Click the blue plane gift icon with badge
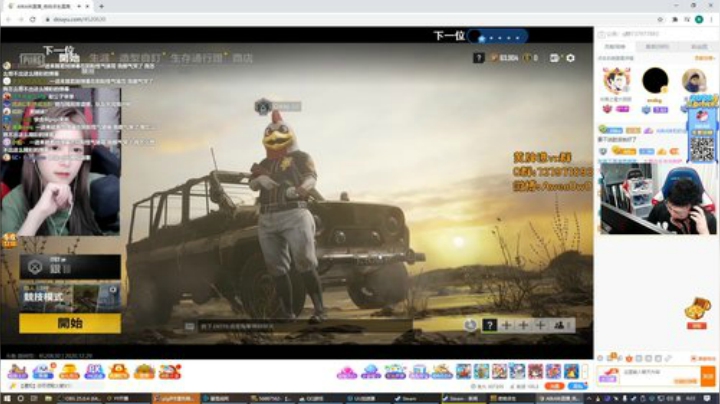720x404 pixels. pyautogui.click(x=43, y=371)
